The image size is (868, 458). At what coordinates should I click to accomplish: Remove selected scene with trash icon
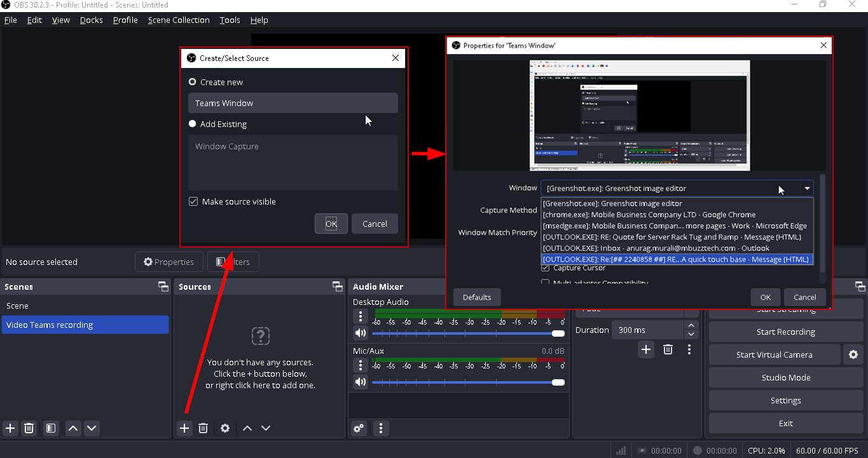[x=29, y=428]
